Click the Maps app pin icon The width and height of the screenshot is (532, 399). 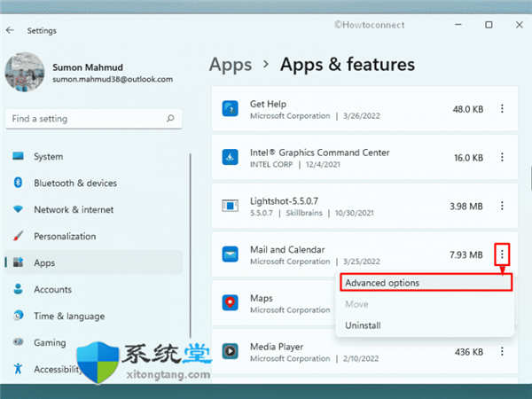coord(230,302)
